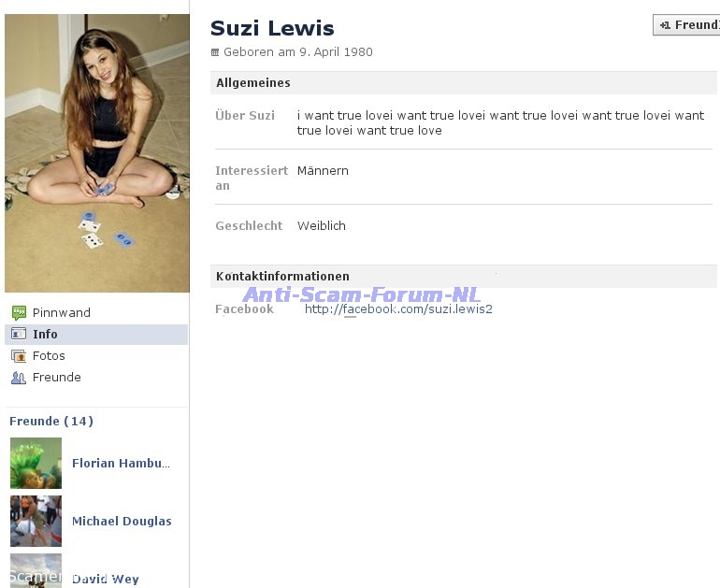Open Florian Hambu... friend profile name

[x=122, y=463]
